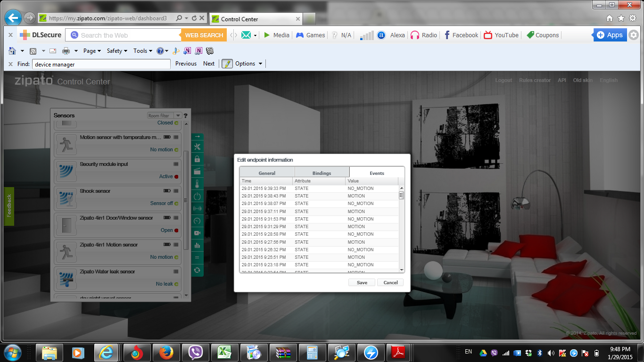Open menu icon for Security module input

click(176, 164)
